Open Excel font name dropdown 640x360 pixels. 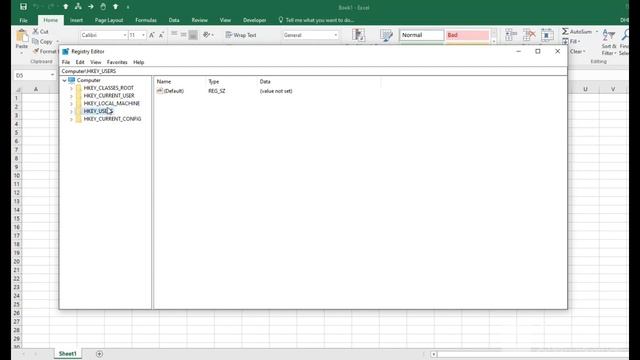[125, 35]
